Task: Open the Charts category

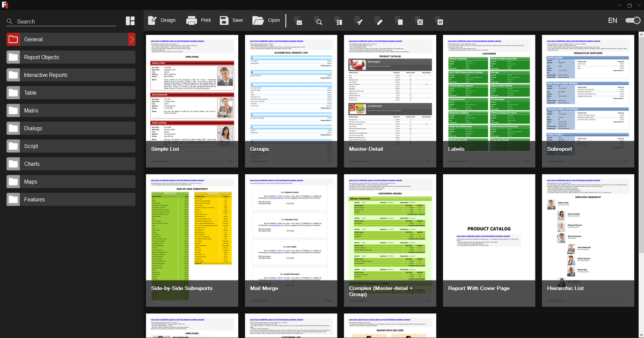Action: tap(71, 164)
